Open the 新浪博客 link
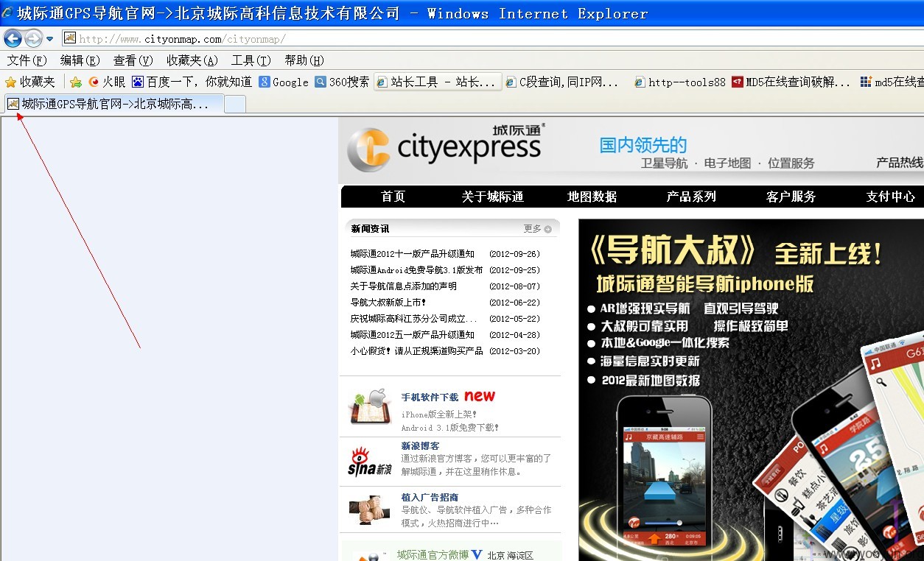The width and height of the screenshot is (924, 561). 420,446
